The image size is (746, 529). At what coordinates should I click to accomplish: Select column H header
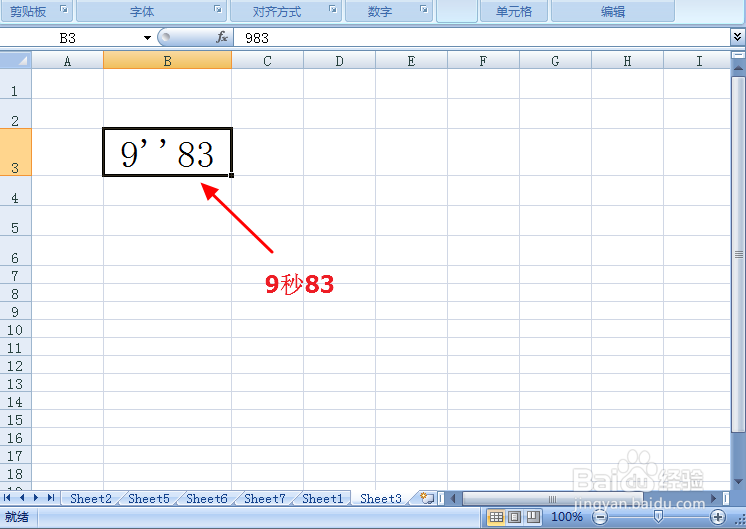628,61
